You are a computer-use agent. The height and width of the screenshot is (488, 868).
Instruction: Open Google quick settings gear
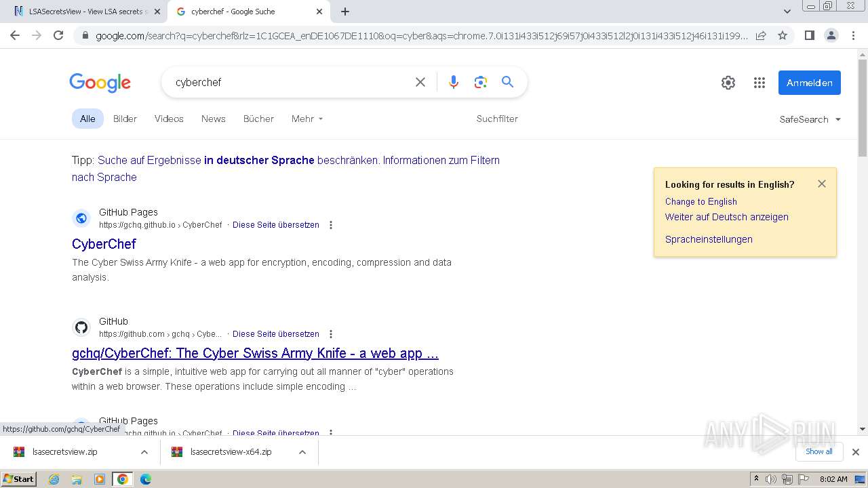(728, 83)
